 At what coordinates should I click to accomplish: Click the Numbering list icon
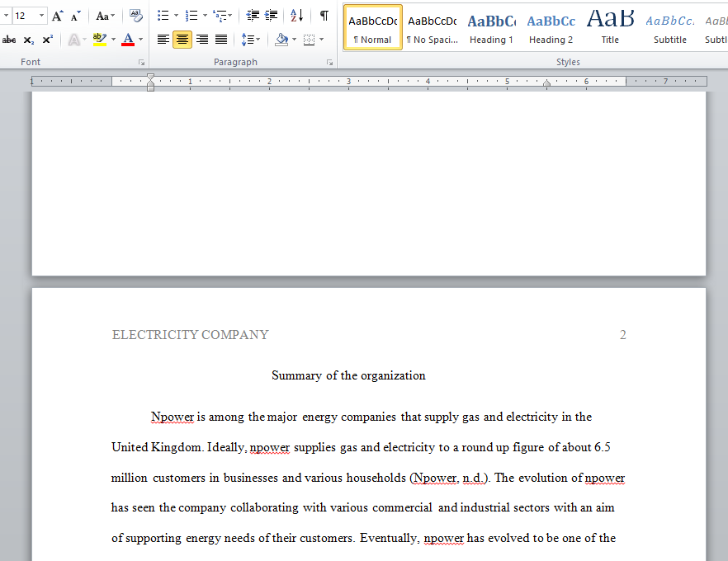(191, 16)
